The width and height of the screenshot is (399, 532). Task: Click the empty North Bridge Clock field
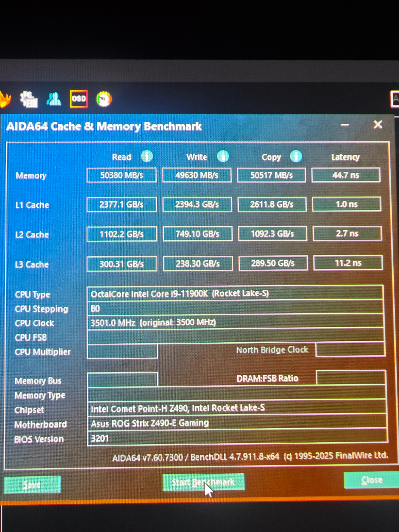pyautogui.click(x=350, y=349)
